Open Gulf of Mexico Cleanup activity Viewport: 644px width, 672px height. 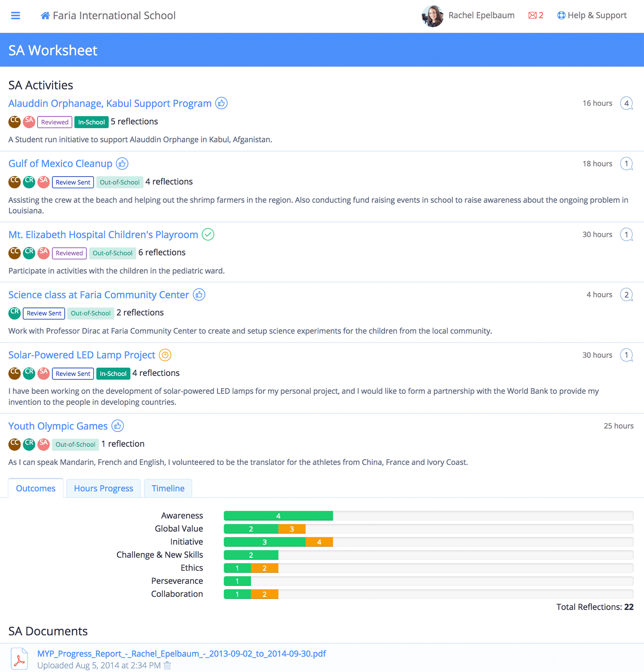tap(60, 164)
